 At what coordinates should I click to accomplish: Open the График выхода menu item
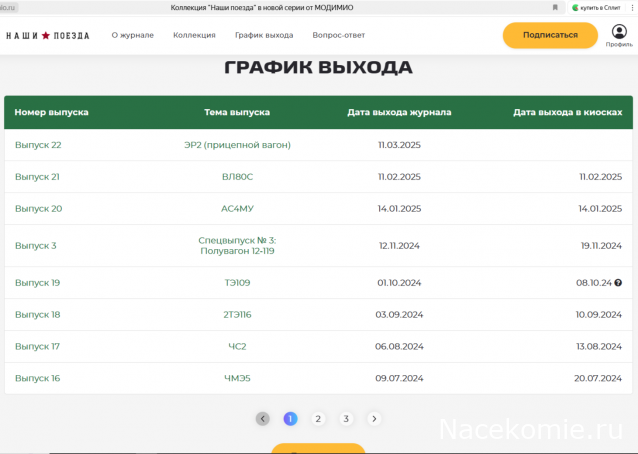coord(264,35)
